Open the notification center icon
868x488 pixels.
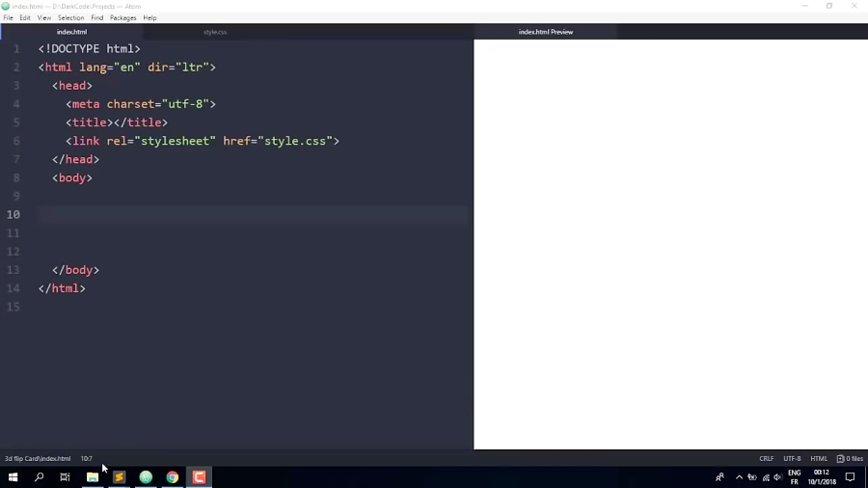pos(850,477)
